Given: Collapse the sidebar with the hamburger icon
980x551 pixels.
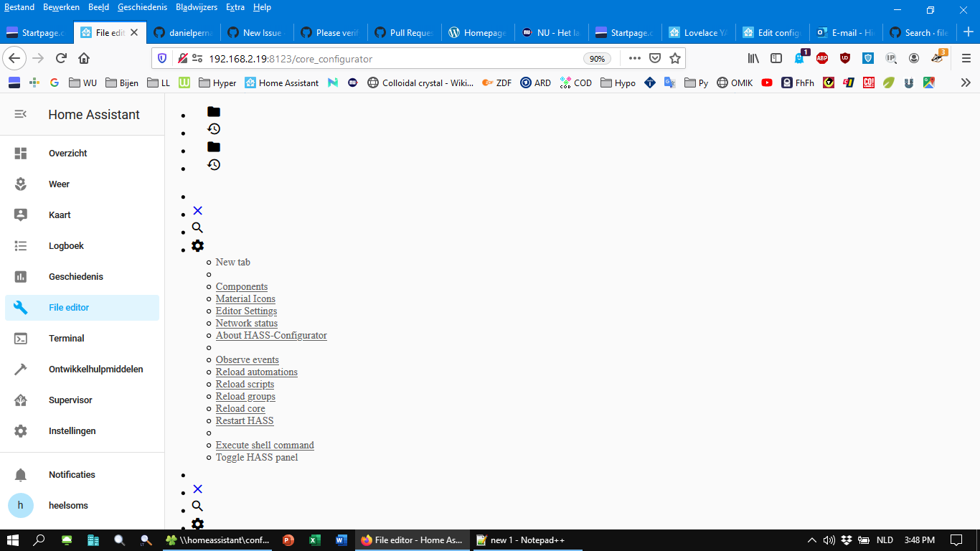Looking at the screenshot, I should pyautogui.click(x=20, y=113).
